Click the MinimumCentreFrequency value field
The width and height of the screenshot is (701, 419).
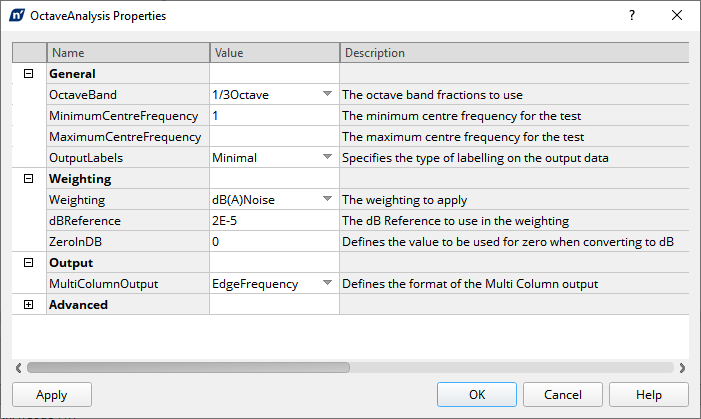pyautogui.click(x=274, y=115)
